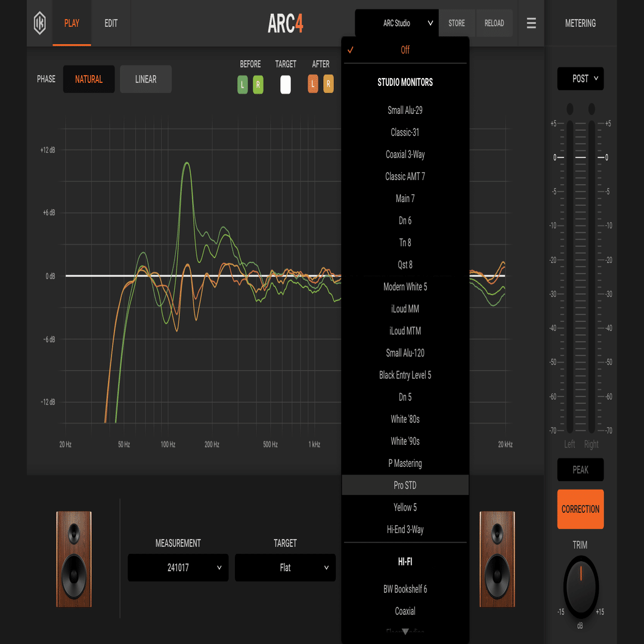Toggle the After right channel curve
The image size is (644, 644).
328,84
